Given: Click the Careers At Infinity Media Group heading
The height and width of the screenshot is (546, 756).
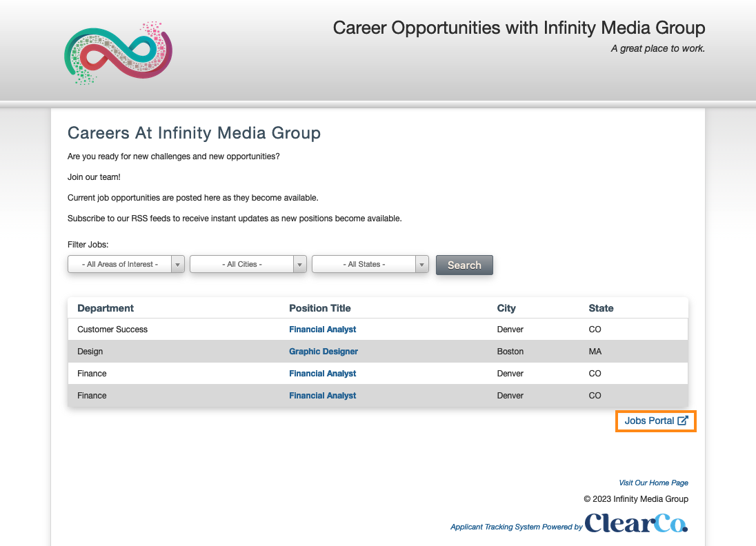Looking at the screenshot, I should [194, 132].
